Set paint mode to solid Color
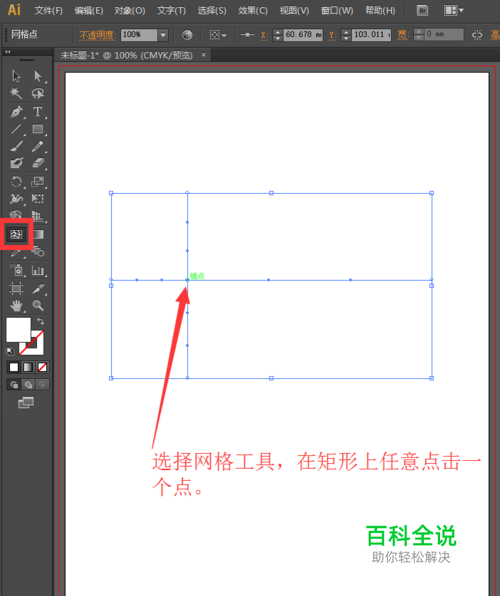This screenshot has height=596, width=500. click(x=14, y=367)
